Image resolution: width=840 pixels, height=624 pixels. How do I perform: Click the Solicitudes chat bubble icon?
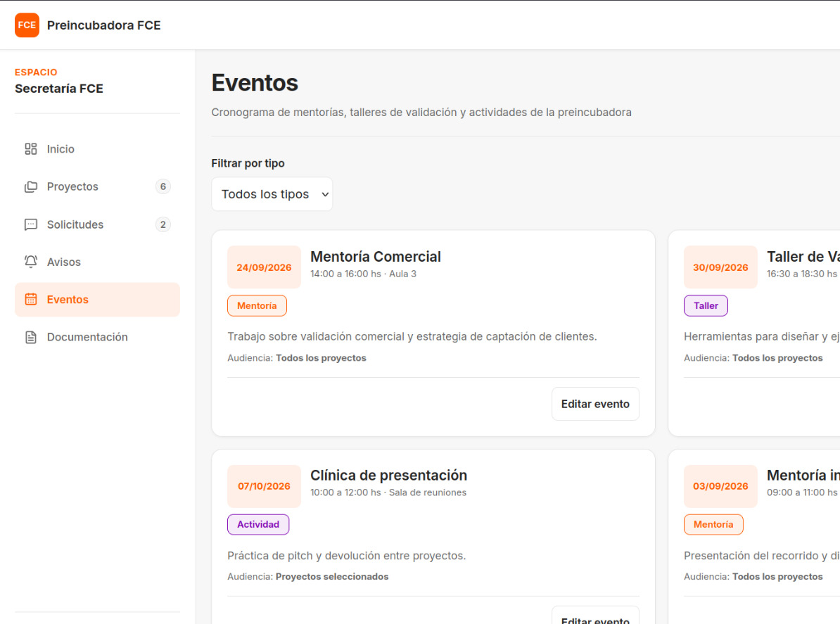tap(30, 224)
